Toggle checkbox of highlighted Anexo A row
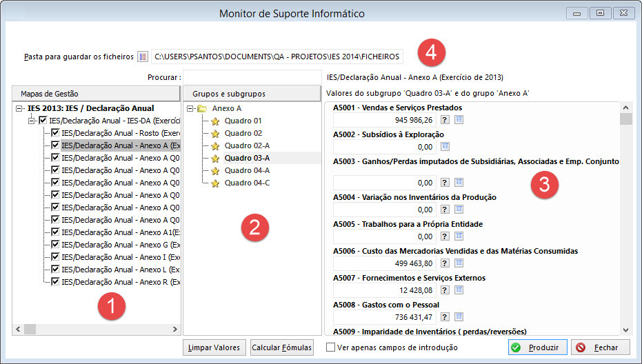 pyautogui.click(x=55, y=145)
